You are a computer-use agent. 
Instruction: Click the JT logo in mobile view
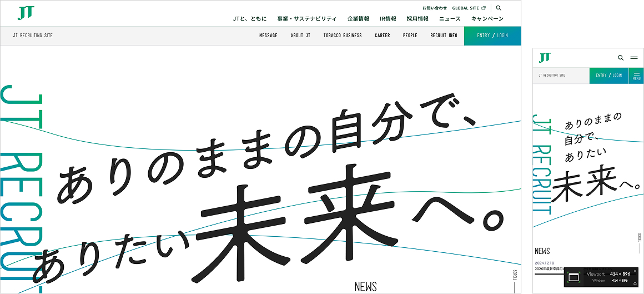click(x=545, y=58)
